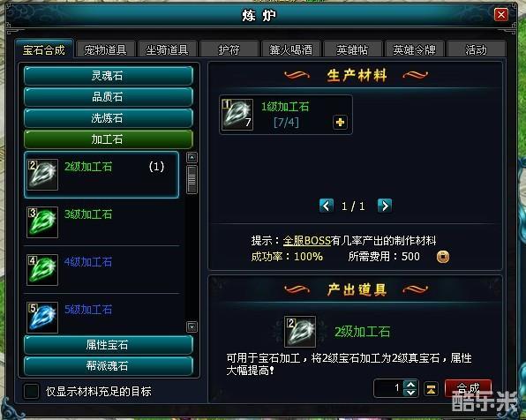Click the gem list scrollbar handle

(192, 179)
